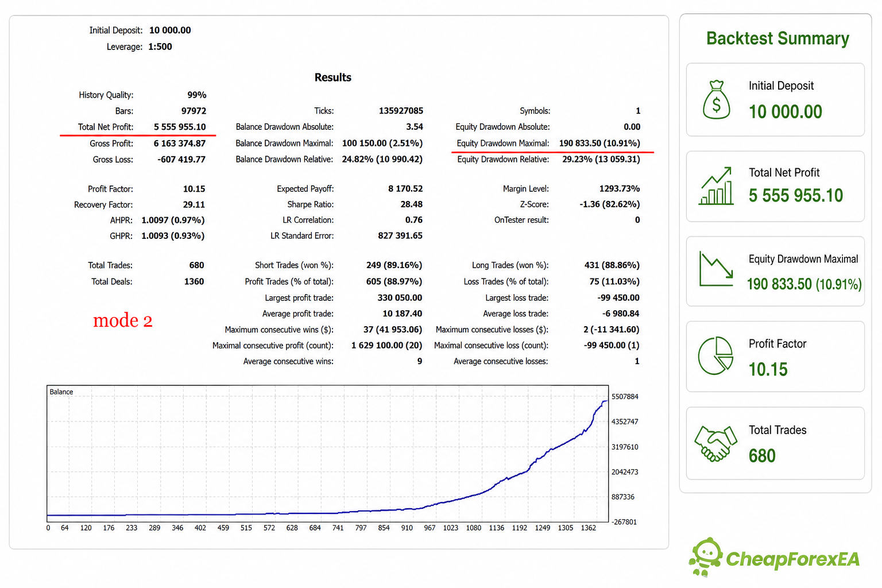Click the declining arrow Drawdown icon
This screenshot has height=588, width=882.
pyautogui.click(x=716, y=269)
